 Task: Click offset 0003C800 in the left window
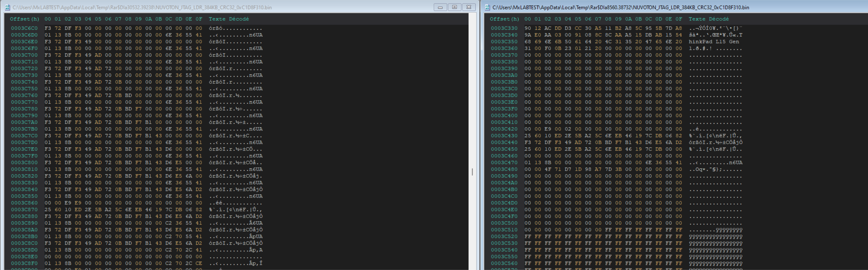click(24, 163)
